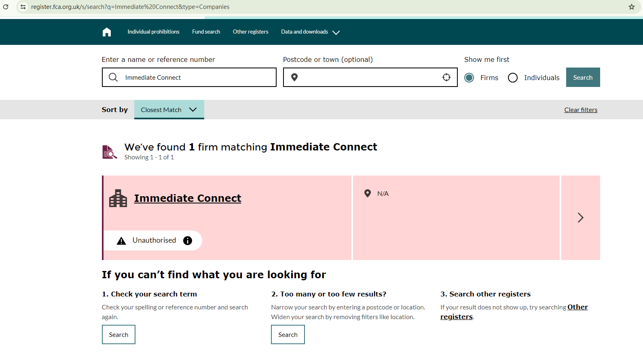The height and width of the screenshot is (364, 643).
Task: Click the use-my-location crosshair icon
Action: pyautogui.click(x=446, y=77)
